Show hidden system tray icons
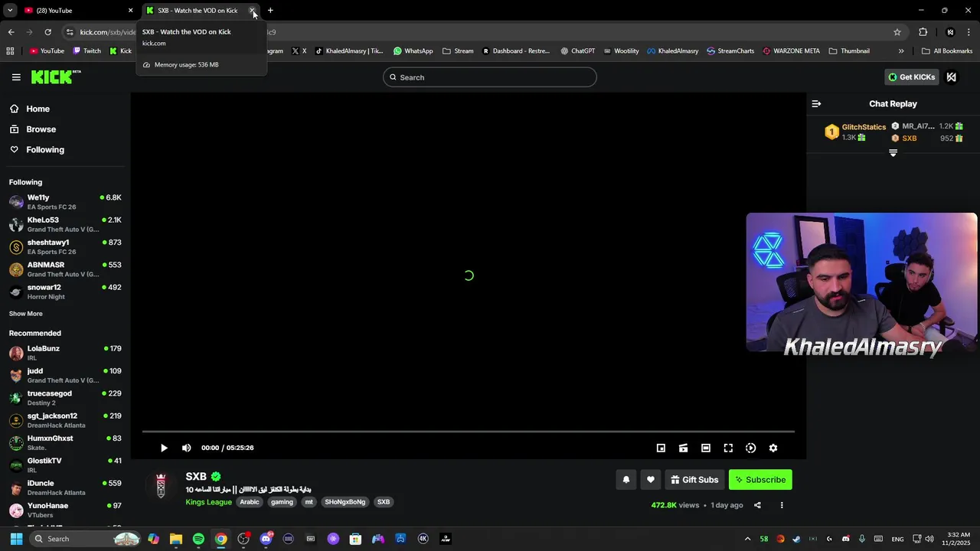 (x=747, y=539)
